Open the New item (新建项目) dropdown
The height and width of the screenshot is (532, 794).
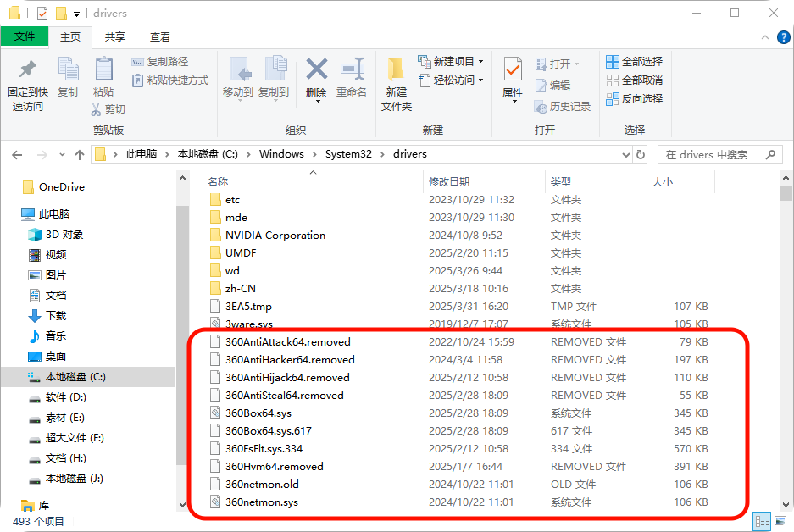[451, 62]
